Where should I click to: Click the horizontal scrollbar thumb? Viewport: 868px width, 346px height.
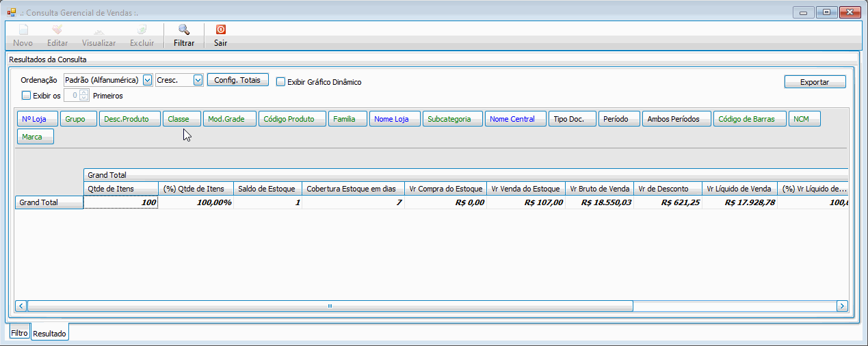pyautogui.click(x=330, y=306)
